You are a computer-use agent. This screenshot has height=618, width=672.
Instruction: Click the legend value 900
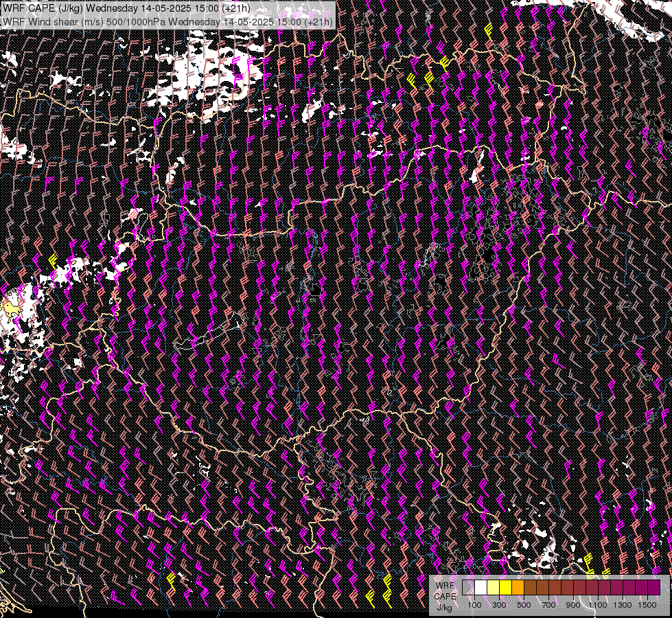[573, 605]
